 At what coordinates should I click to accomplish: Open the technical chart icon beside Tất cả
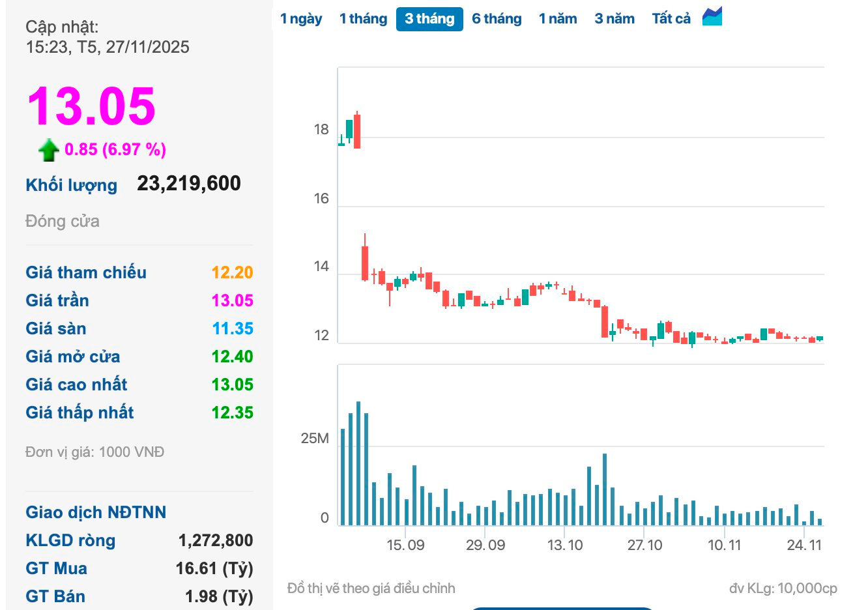tap(712, 17)
